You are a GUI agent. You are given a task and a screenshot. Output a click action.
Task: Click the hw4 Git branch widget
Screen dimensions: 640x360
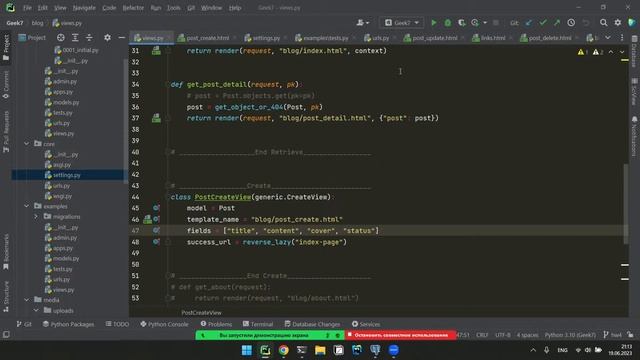click(x=612, y=335)
